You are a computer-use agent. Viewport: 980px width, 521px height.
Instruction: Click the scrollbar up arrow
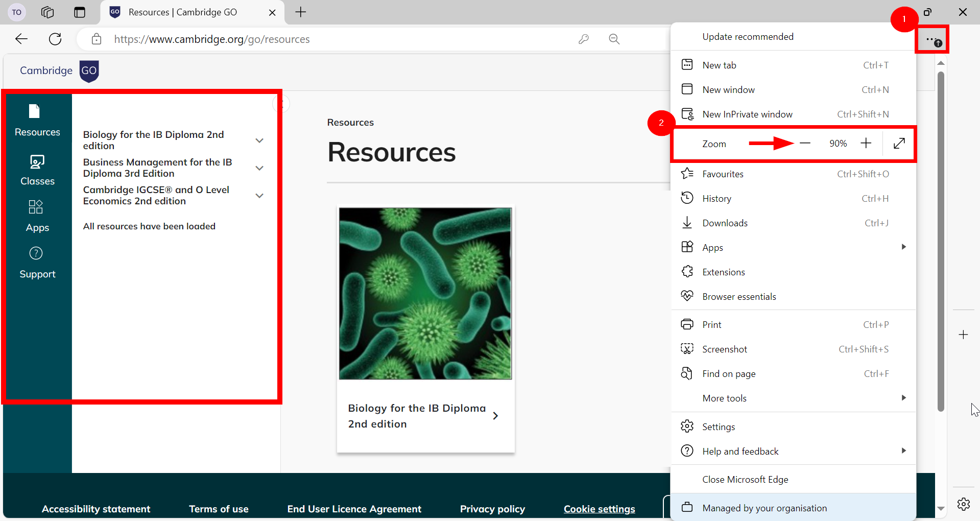(941, 63)
